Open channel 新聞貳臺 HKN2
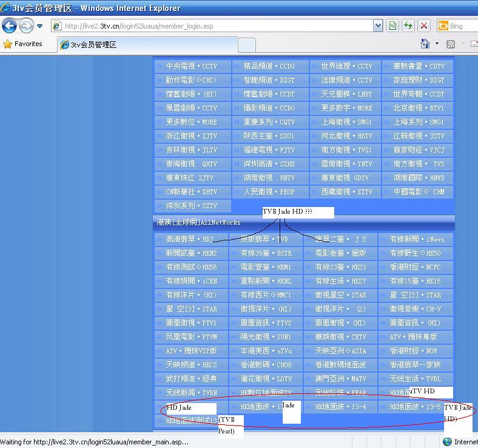This screenshot has height=448, width=478. tap(192, 253)
